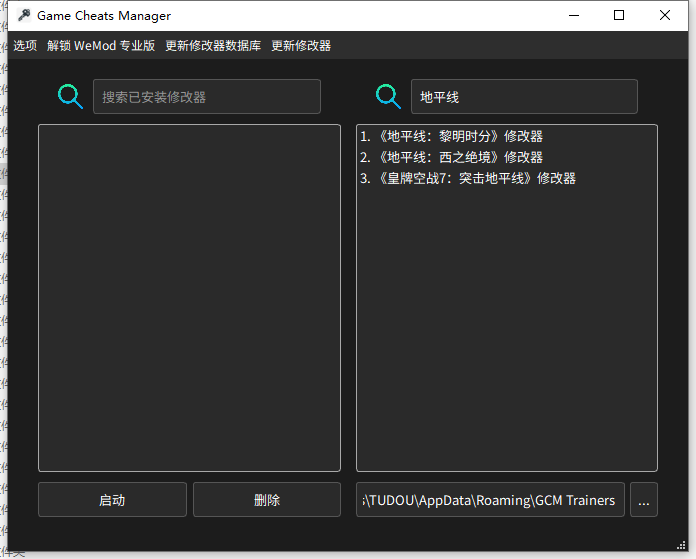
Task: Select 《皇牌空战7：突击地平线》修改器 from results
Action: tap(468, 178)
